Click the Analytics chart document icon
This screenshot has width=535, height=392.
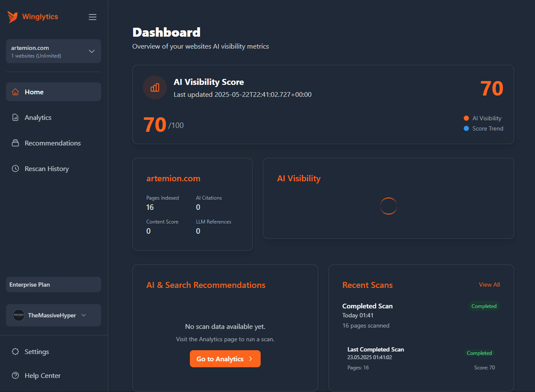(15, 117)
